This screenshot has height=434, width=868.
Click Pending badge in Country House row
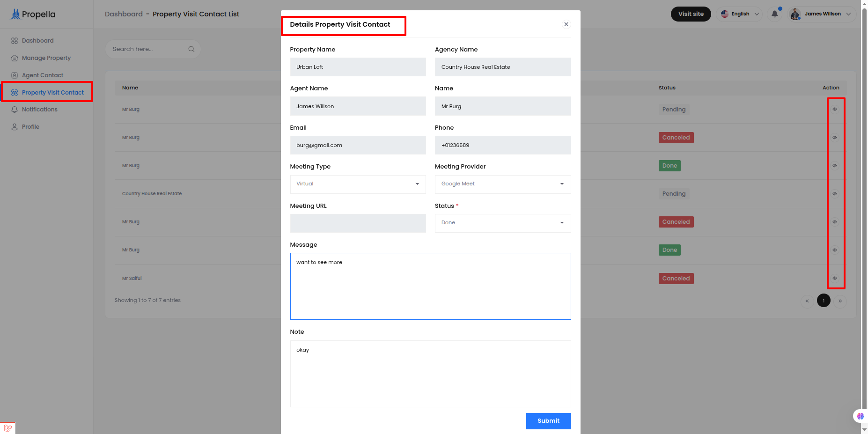pos(674,194)
